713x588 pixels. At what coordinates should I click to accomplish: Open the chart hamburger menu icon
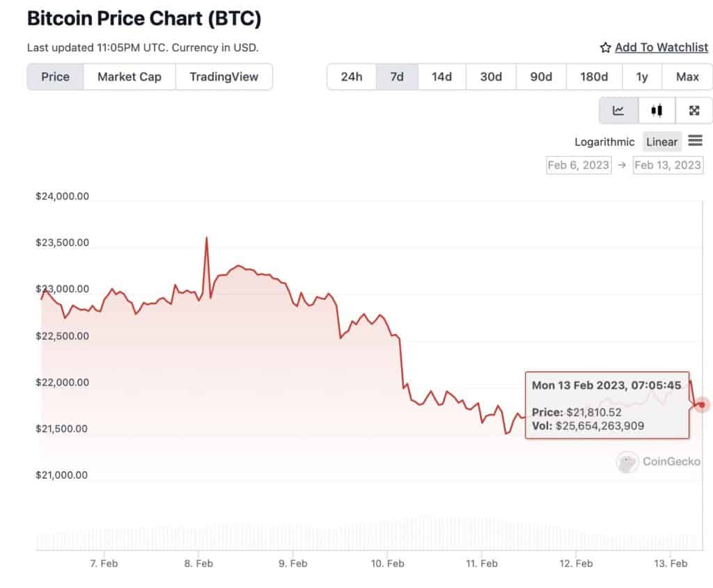click(696, 141)
